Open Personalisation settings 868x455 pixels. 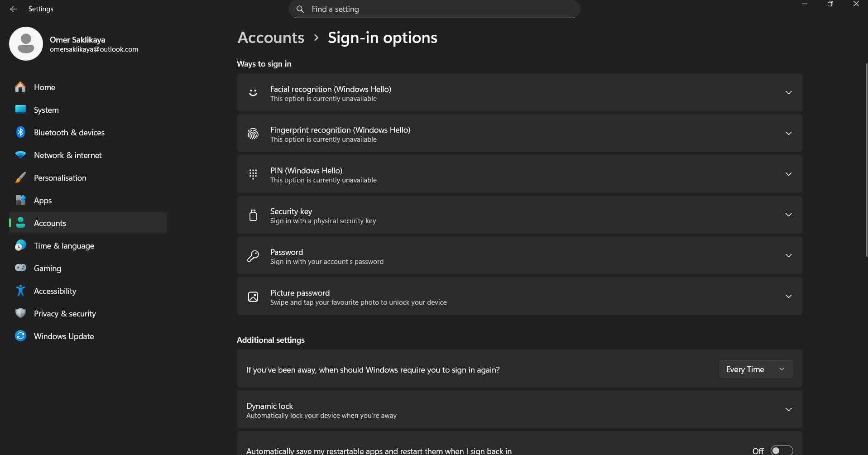[x=88, y=177]
